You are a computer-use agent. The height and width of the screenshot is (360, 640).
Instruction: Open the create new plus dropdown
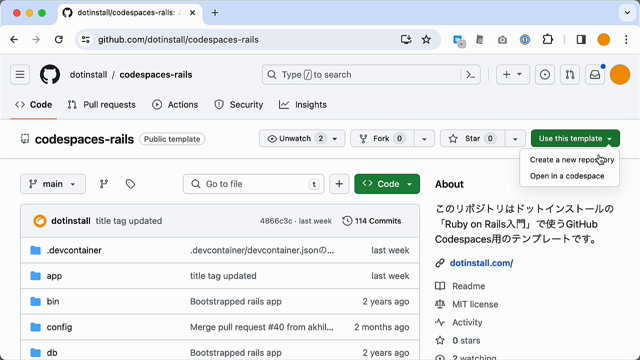coord(513,75)
